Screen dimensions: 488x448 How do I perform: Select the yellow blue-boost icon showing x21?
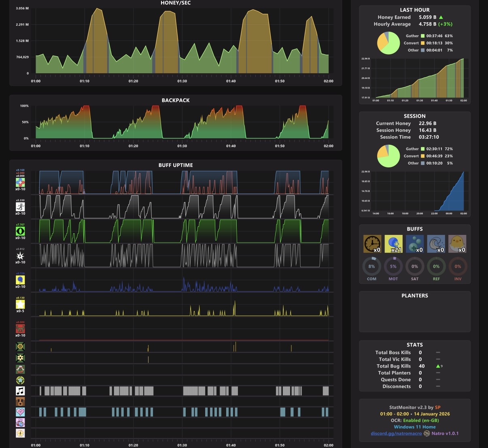393,244
